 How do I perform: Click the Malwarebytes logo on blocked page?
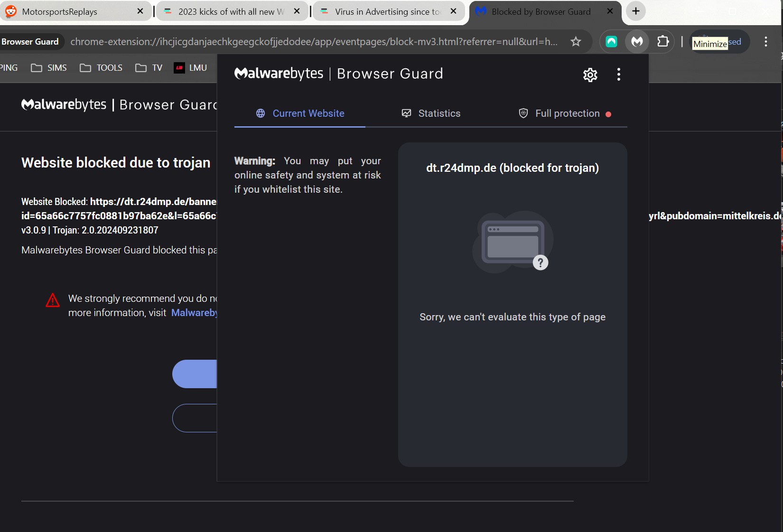pos(119,104)
